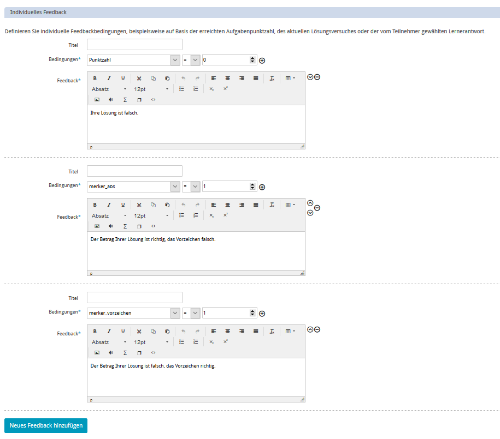
Task: Open the operator dropdown beside marker_abs
Action: coord(191,187)
